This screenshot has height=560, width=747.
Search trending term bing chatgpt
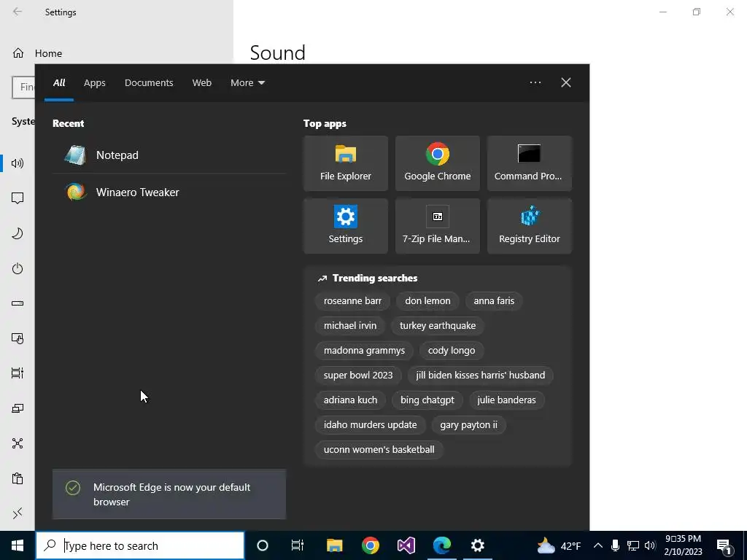coord(427,400)
